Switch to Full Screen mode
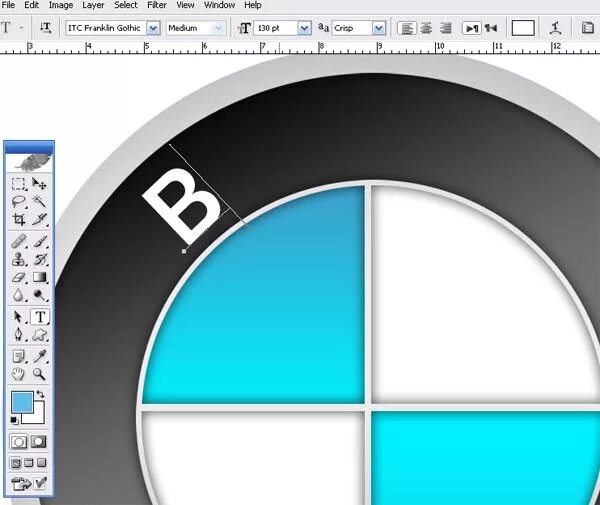The width and height of the screenshot is (600, 505). (42, 463)
